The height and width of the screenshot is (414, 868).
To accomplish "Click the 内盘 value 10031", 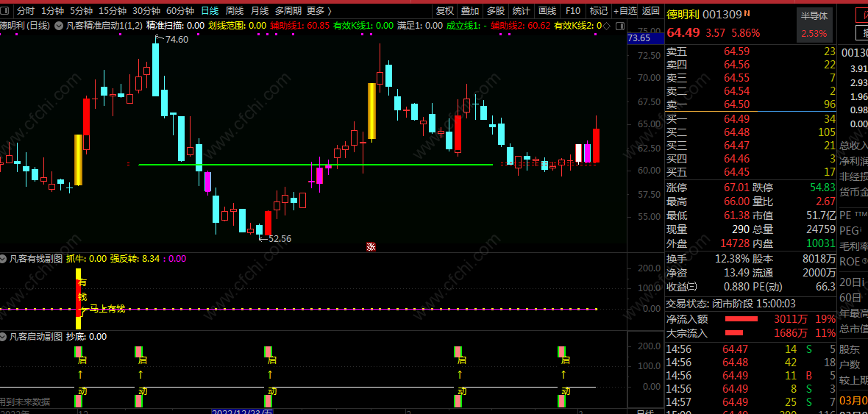I will tap(820, 243).
